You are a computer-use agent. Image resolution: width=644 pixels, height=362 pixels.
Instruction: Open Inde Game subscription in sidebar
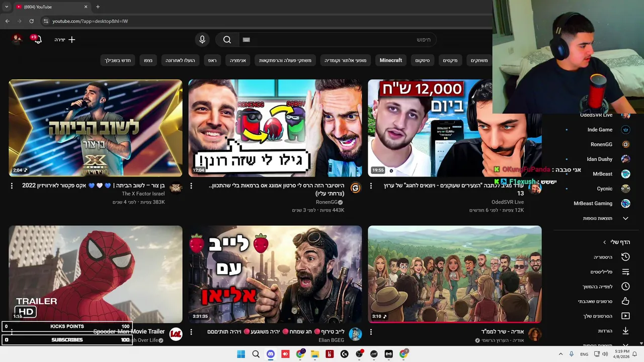tap(600, 130)
